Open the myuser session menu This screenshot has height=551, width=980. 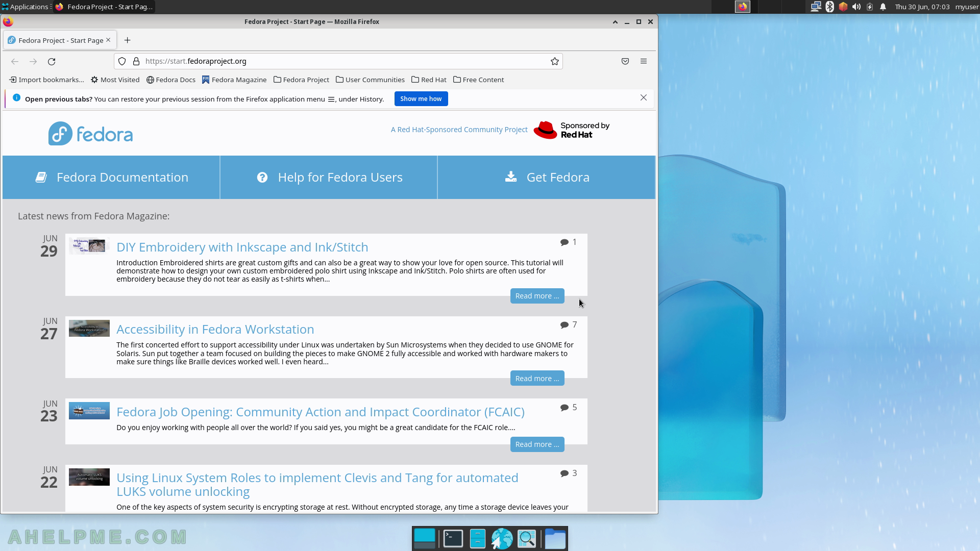click(x=967, y=7)
